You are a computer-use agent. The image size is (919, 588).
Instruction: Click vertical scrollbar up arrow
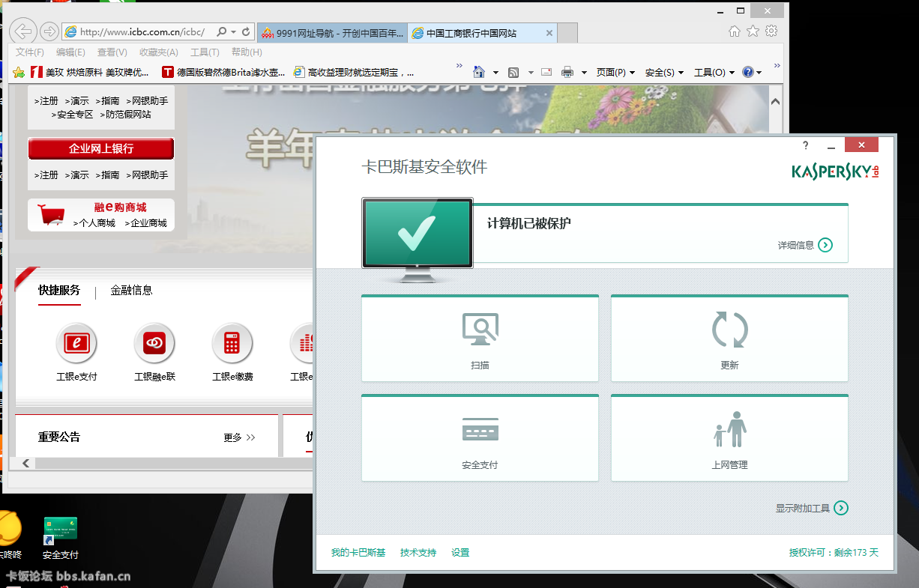(x=775, y=100)
